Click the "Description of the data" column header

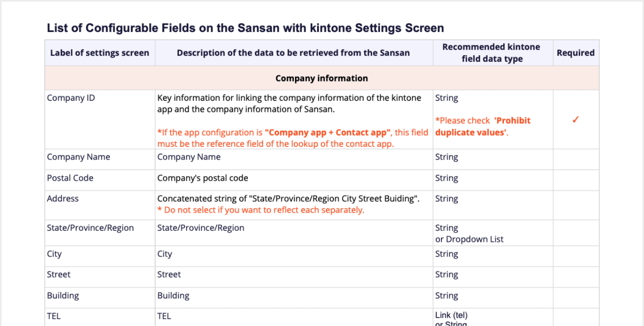(293, 53)
